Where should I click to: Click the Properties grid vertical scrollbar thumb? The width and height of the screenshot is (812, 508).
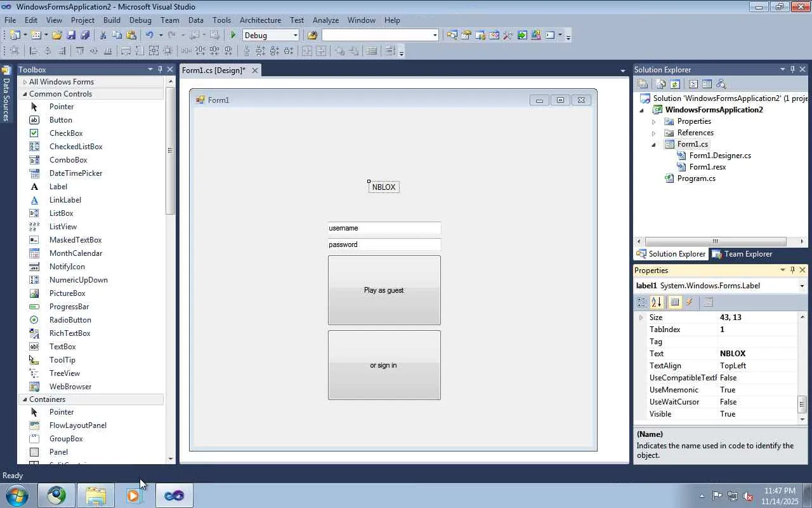point(802,403)
